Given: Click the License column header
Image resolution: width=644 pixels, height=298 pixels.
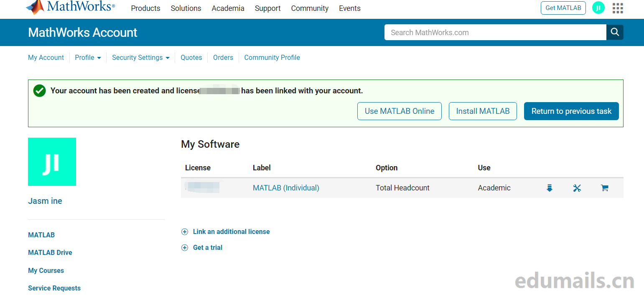Looking at the screenshot, I should click(198, 168).
